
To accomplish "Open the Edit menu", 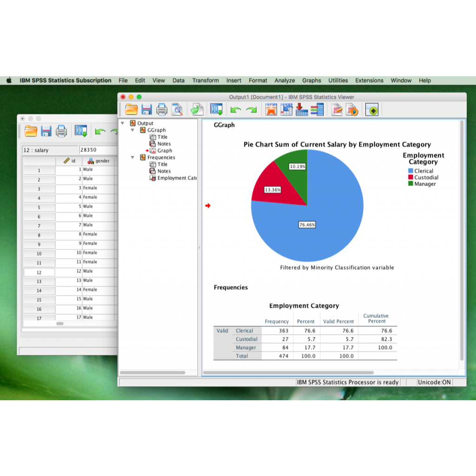I will (x=140, y=80).
